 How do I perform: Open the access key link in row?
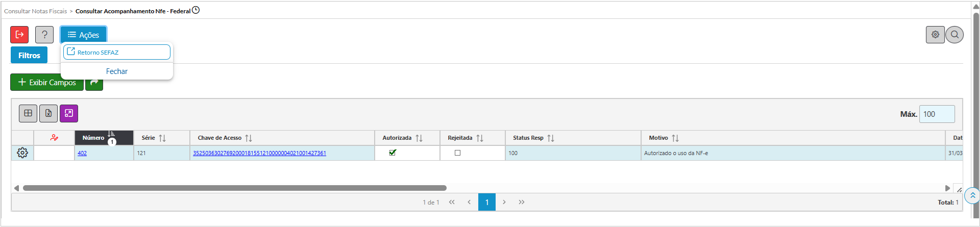coord(259,153)
